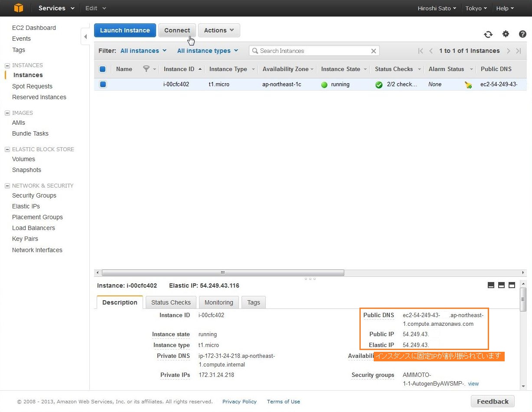Switch to the Description tab
The width and height of the screenshot is (532, 412).
120,302
